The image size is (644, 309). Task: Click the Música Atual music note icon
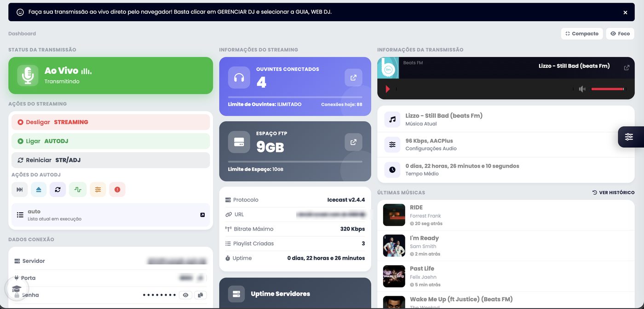coord(392,119)
